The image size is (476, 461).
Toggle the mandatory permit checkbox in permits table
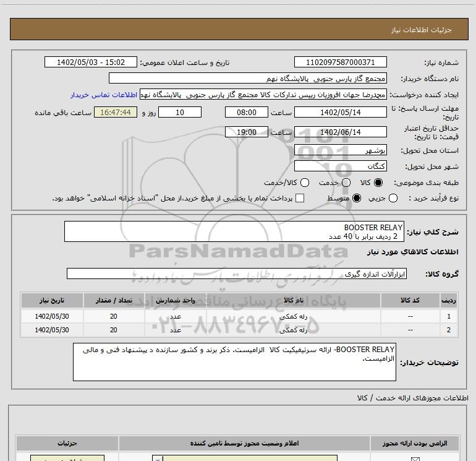pyautogui.click(x=415, y=459)
